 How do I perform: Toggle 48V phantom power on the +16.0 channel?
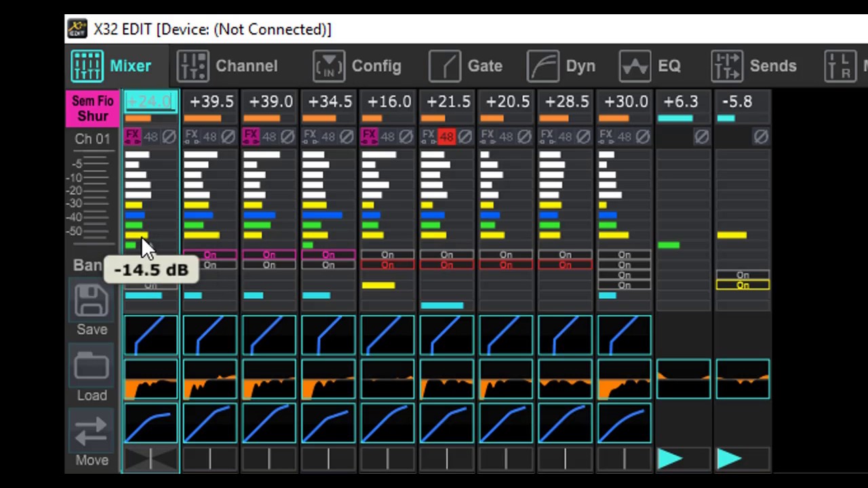(x=387, y=137)
